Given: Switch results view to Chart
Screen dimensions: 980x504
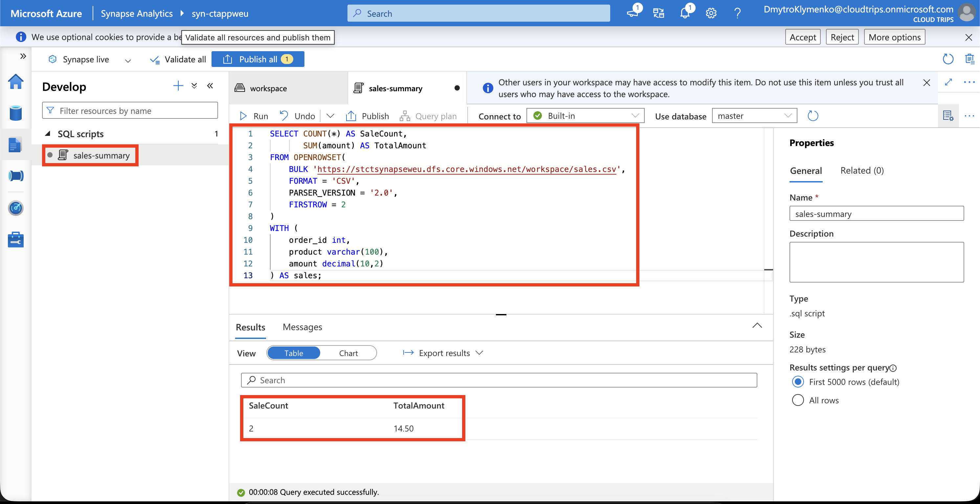Looking at the screenshot, I should click(348, 353).
